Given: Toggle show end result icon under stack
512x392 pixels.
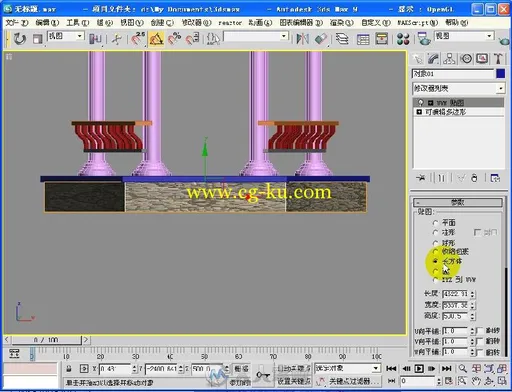Looking at the screenshot, I should pos(441,178).
